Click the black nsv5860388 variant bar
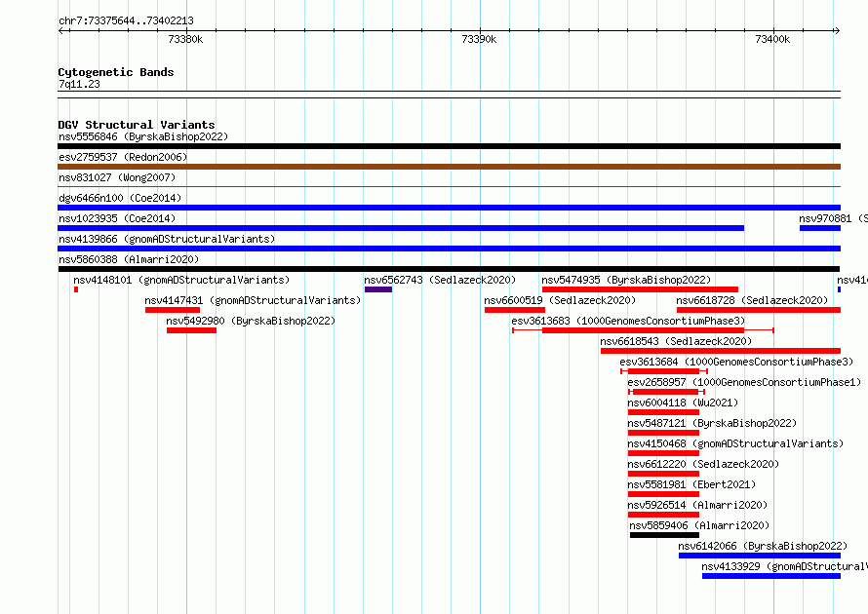Image resolution: width=868 pixels, height=614 pixels. pos(449,269)
